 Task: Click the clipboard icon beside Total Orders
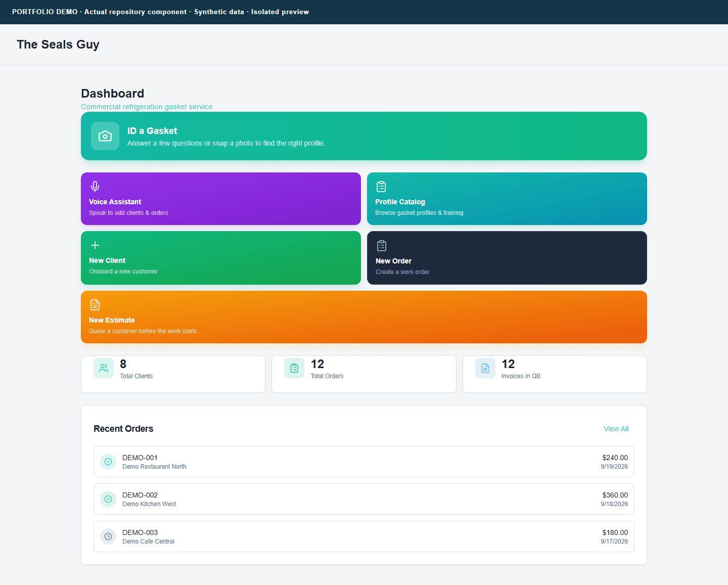click(294, 368)
